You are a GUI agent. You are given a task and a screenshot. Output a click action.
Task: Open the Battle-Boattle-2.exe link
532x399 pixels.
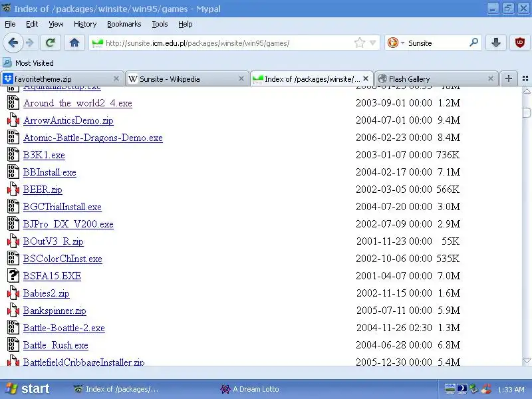tap(64, 328)
